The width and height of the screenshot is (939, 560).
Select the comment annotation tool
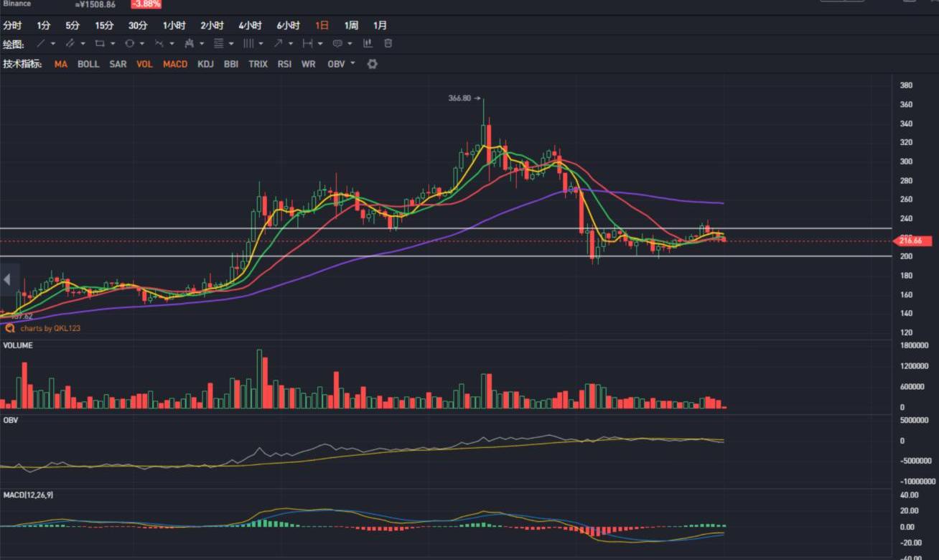click(x=337, y=44)
